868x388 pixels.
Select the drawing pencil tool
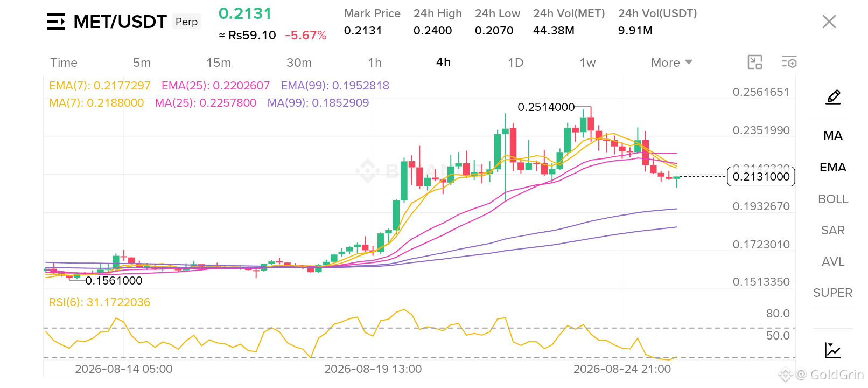tap(833, 98)
